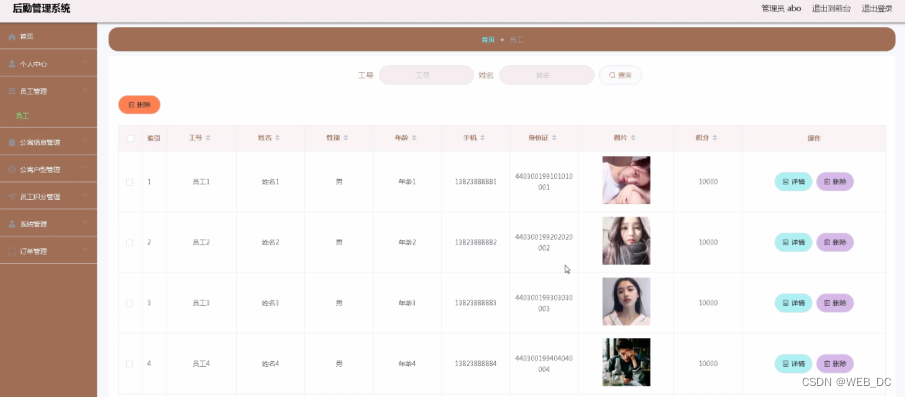The image size is (906, 397).
Task: Open 详情 for employee 员工2
Action: click(x=793, y=242)
